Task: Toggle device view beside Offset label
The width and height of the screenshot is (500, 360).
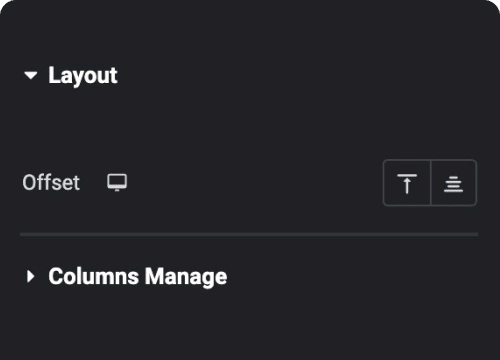Action: [117, 182]
